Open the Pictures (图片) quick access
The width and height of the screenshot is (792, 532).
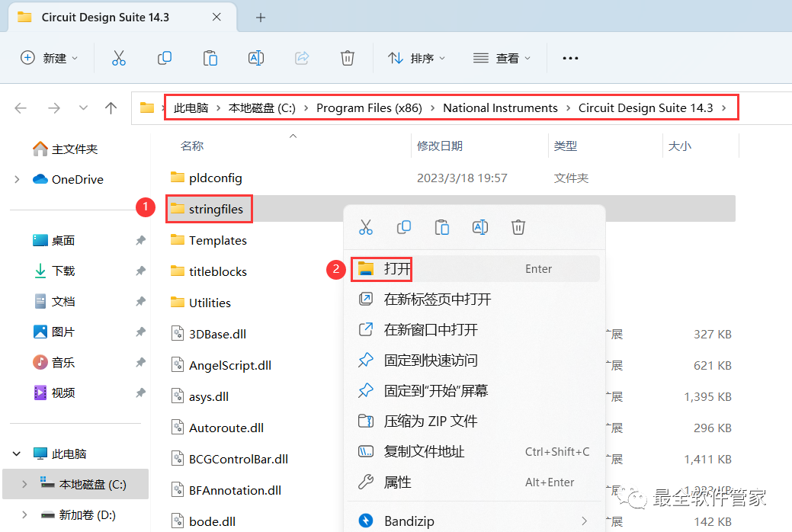(53, 332)
